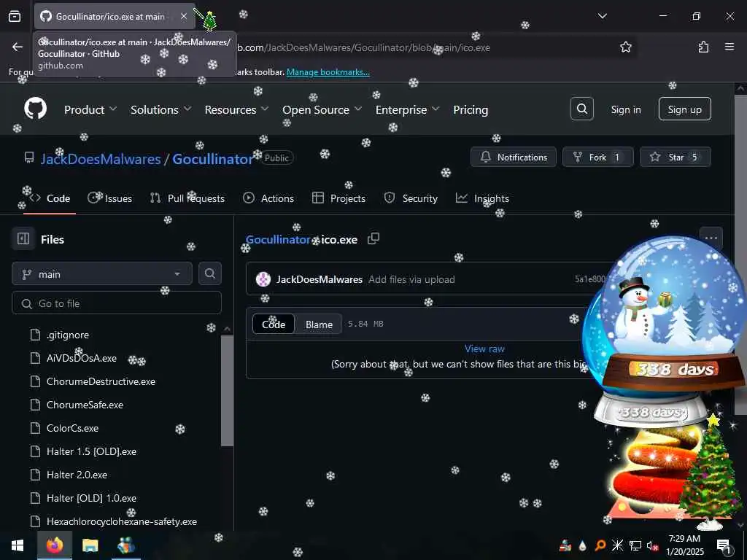Open the third taskbar app icon

125,545
